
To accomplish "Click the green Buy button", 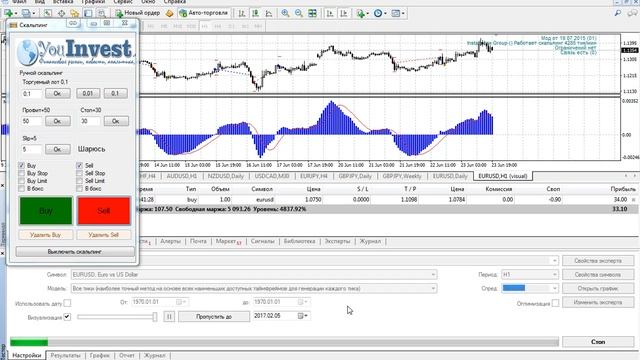I will 46,211.
